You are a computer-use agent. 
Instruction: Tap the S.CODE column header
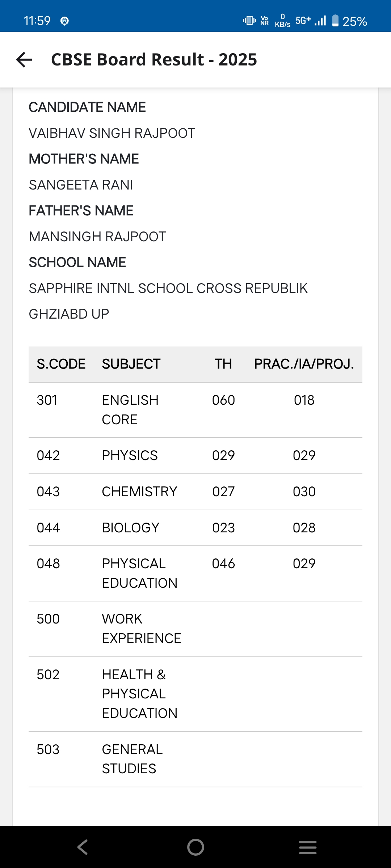[x=61, y=364]
